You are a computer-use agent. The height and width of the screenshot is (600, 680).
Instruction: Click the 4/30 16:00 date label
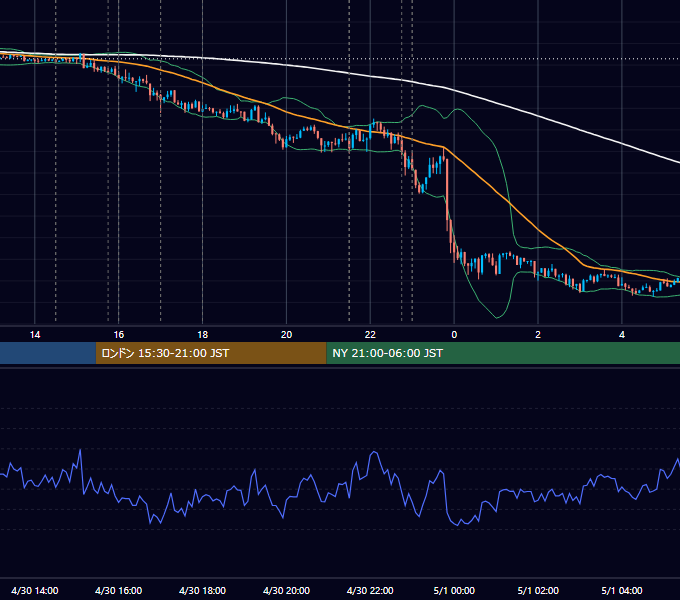118,590
